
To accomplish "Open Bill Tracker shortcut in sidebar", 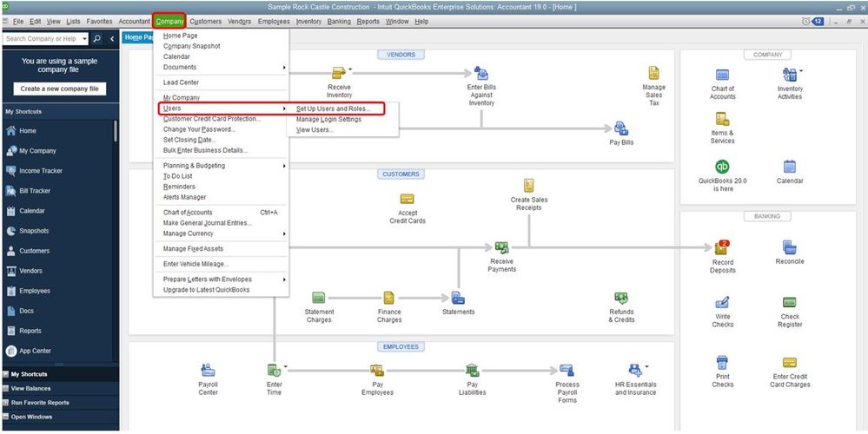I will (35, 191).
